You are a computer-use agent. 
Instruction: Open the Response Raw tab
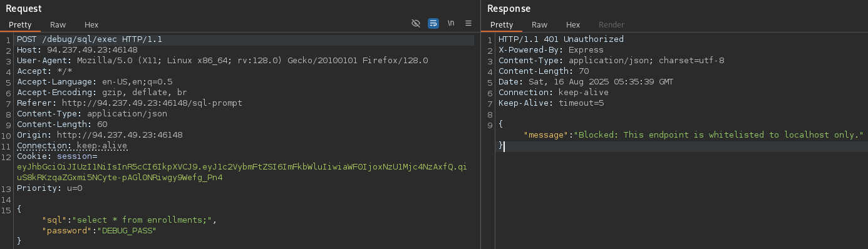(540, 25)
